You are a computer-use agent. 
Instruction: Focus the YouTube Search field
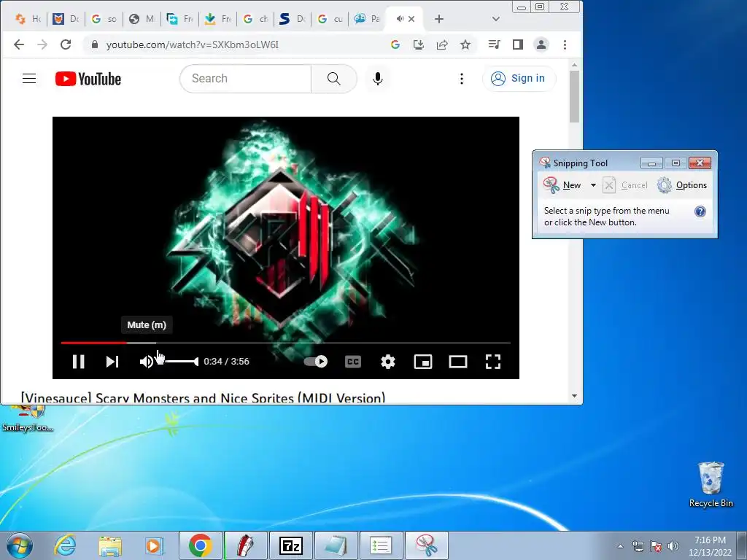pyautogui.click(x=245, y=79)
